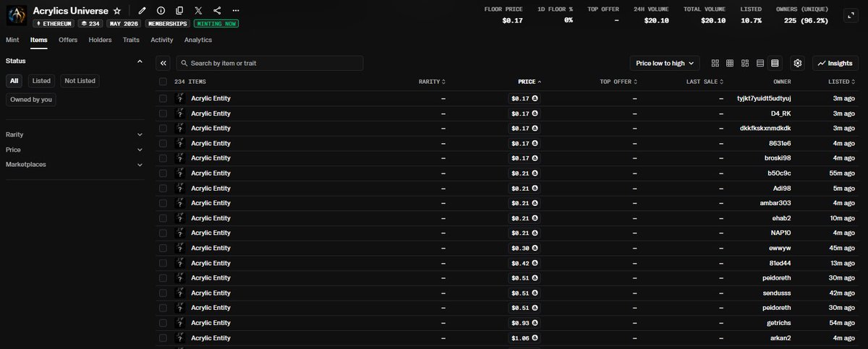Open the Price low to high sort dropdown
The image size is (868, 349).
665,64
